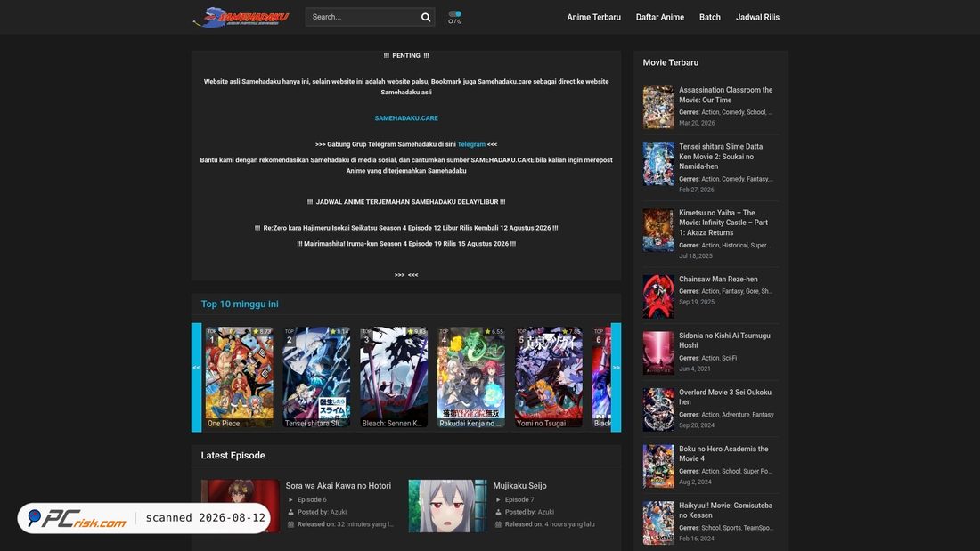Open the Daftar Anime menu

660,18
